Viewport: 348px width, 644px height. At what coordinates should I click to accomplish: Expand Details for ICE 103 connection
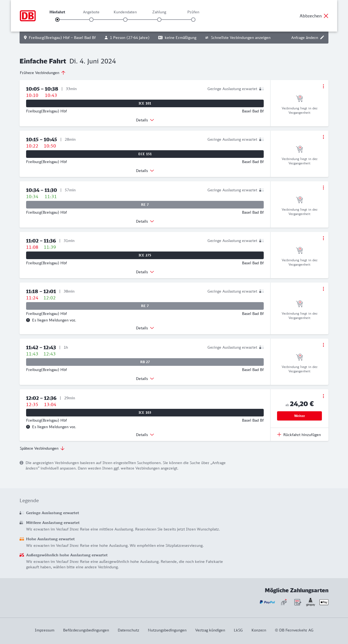point(145,435)
